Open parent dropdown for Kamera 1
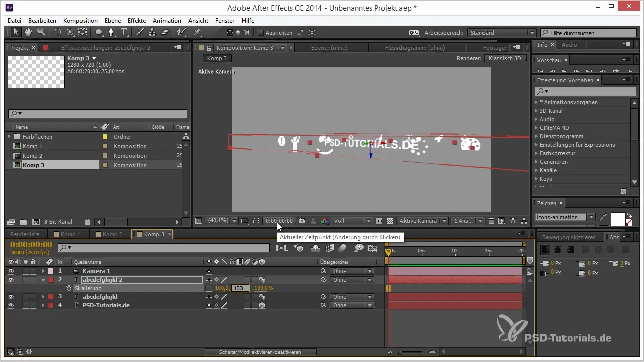 coord(352,271)
